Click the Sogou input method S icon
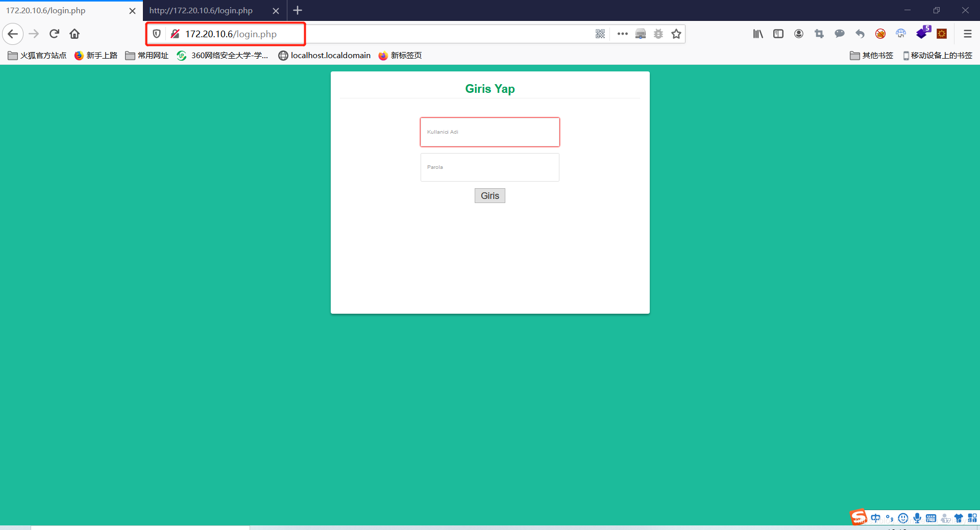 click(x=859, y=517)
